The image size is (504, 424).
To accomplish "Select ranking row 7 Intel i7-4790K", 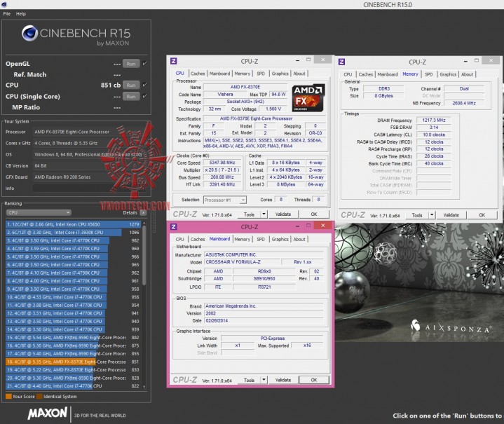I will click(x=73, y=273).
